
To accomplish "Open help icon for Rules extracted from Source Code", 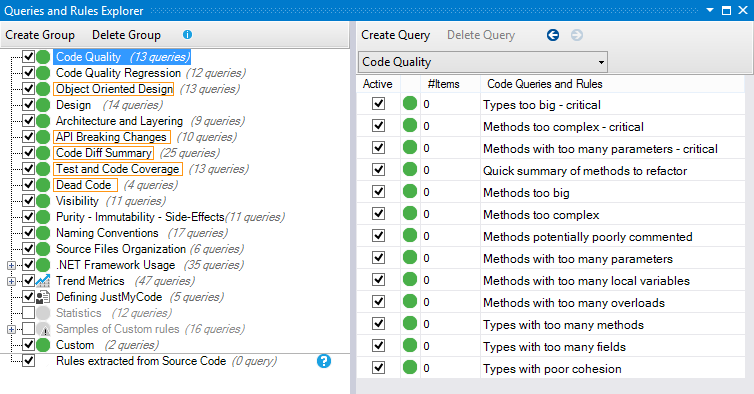I will 324,361.
